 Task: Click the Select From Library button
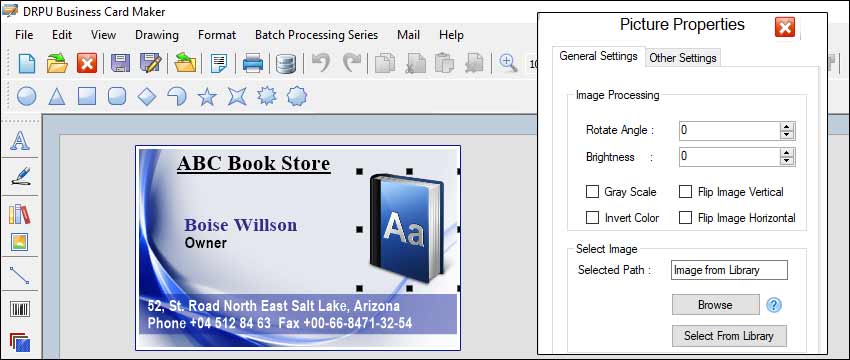(729, 336)
